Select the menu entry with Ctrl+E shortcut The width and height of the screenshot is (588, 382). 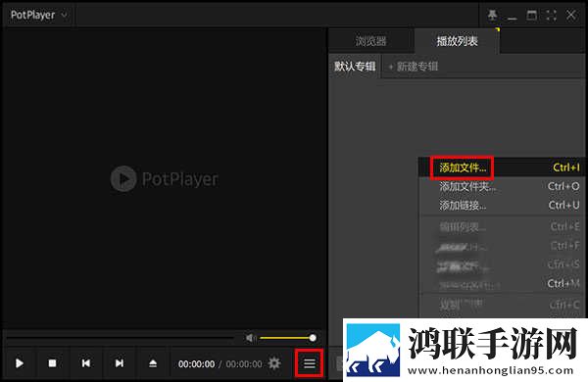502,227
